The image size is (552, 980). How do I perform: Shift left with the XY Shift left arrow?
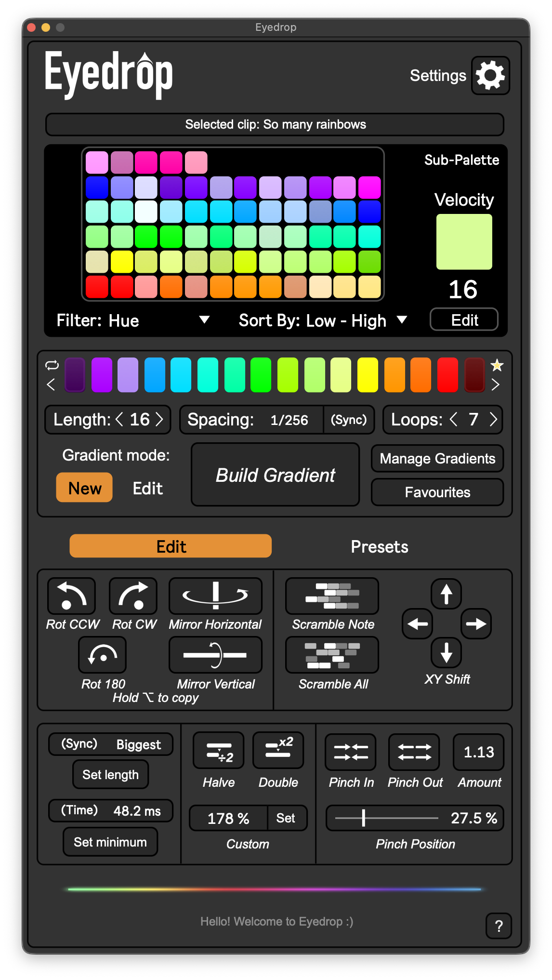(x=417, y=624)
